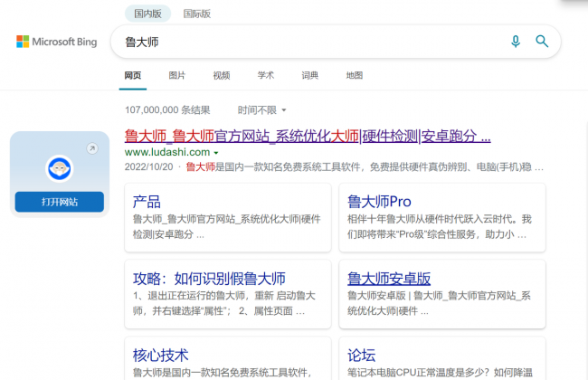Switch to the 图片 tab
The width and height of the screenshot is (588, 380).
177,75
